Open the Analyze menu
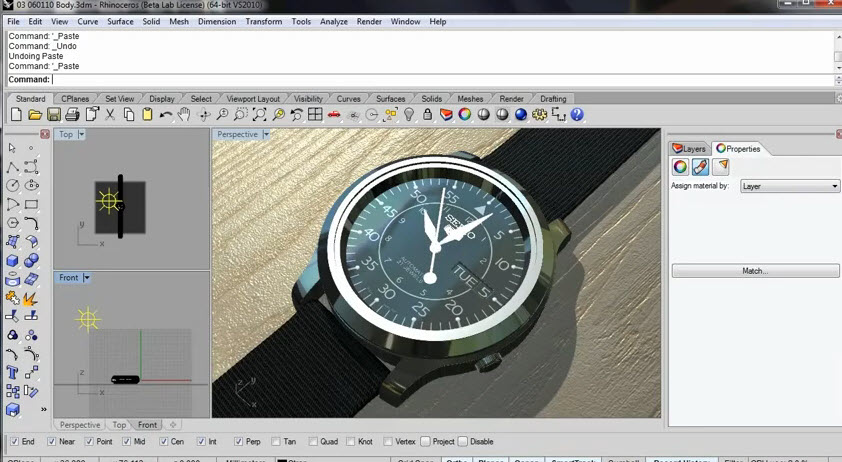The width and height of the screenshot is (842, 462). [334, 21]
